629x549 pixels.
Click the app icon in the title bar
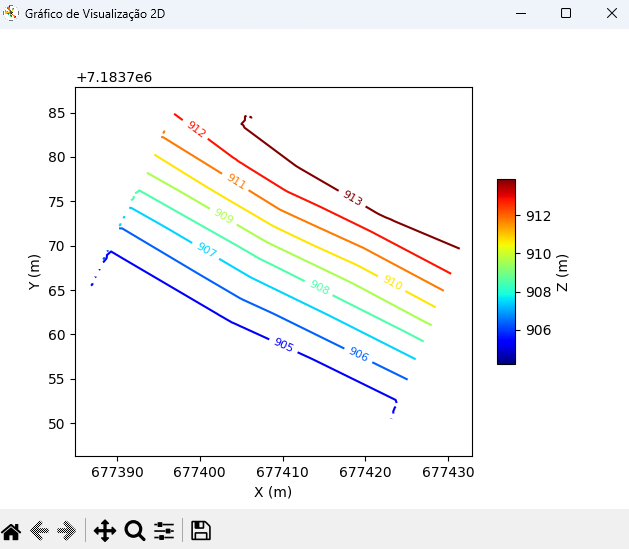[x=11, y=13]
